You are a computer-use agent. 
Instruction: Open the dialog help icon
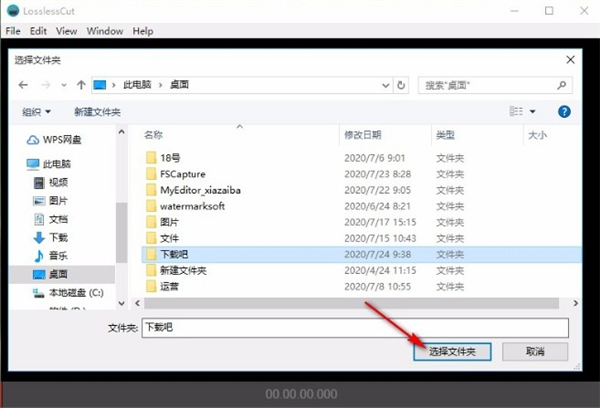click(564, 112)
